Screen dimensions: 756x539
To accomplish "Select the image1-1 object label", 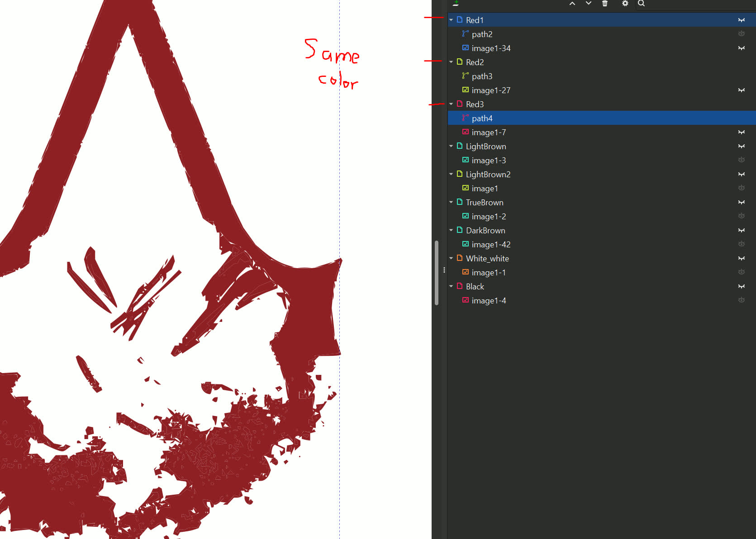I will pyautogui.click(x=489, y=272).
